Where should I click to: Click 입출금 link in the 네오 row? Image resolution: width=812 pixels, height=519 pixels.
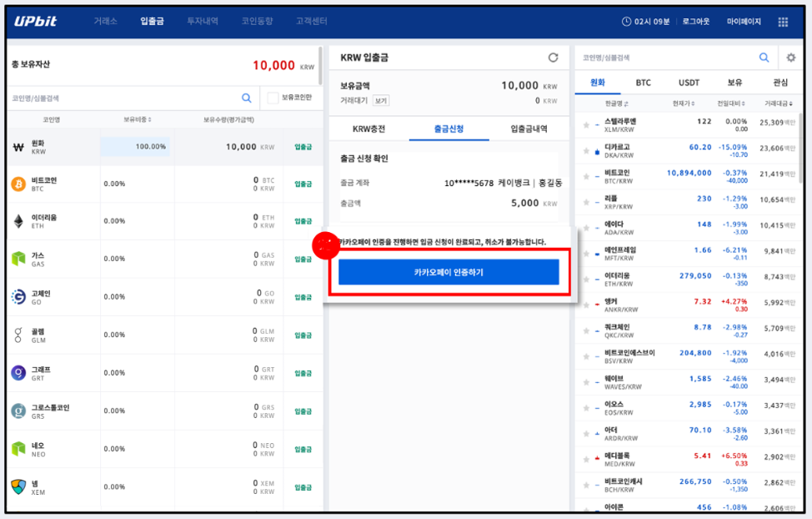(x=303, y=450)
